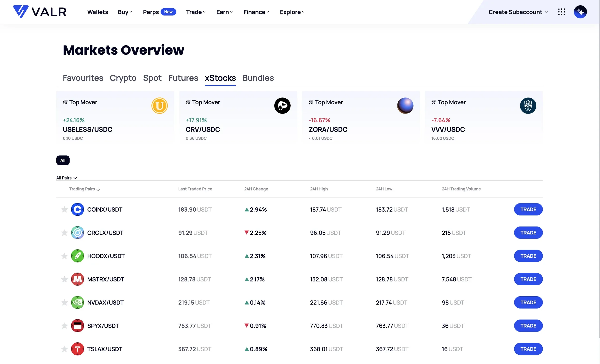Click TRADE button for NVDAX/USDT
Screen dimensions: 600x364
[528, 302]
